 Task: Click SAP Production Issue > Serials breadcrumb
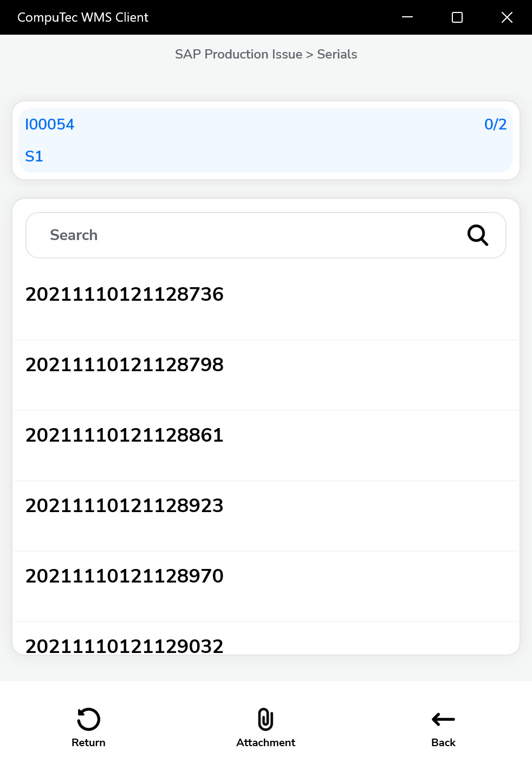(x=266, y=54)
